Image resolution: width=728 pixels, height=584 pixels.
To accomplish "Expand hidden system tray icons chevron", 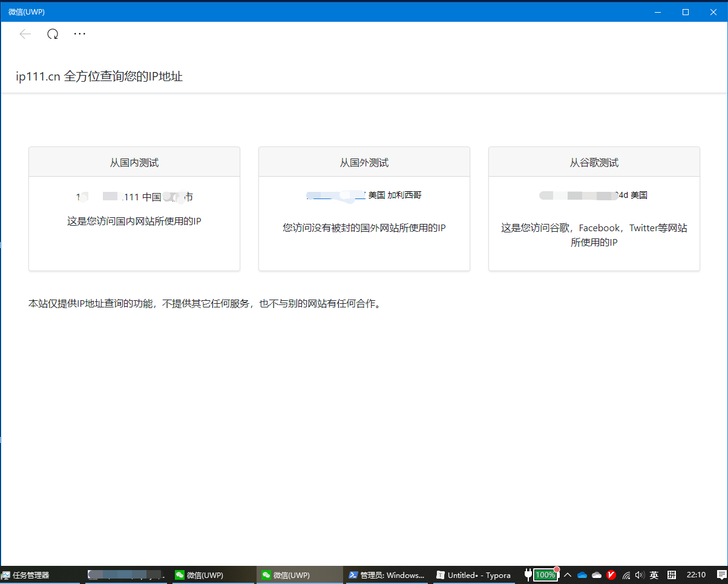I will 568,575.
